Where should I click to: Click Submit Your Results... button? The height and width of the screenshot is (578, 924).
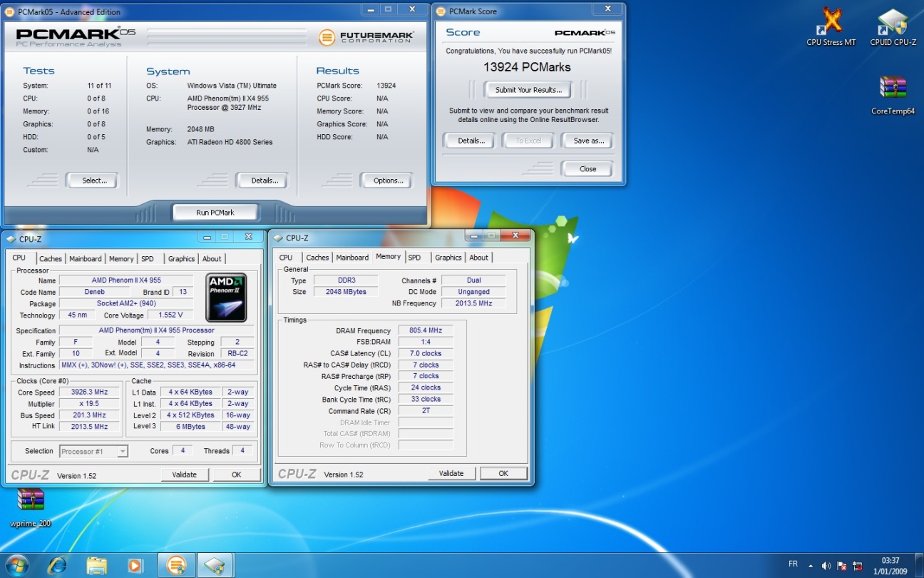point(528,90)
